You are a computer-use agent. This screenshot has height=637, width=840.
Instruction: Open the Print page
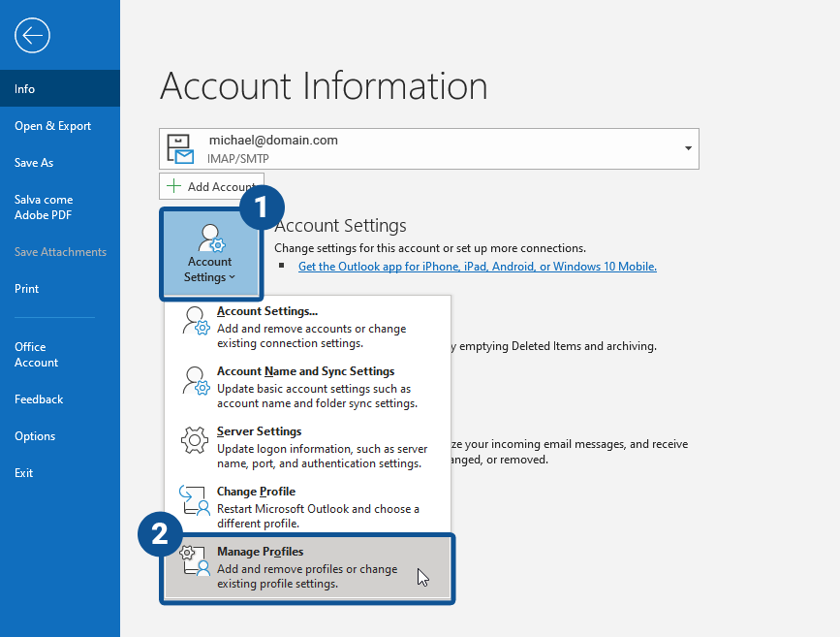[60, 289]
